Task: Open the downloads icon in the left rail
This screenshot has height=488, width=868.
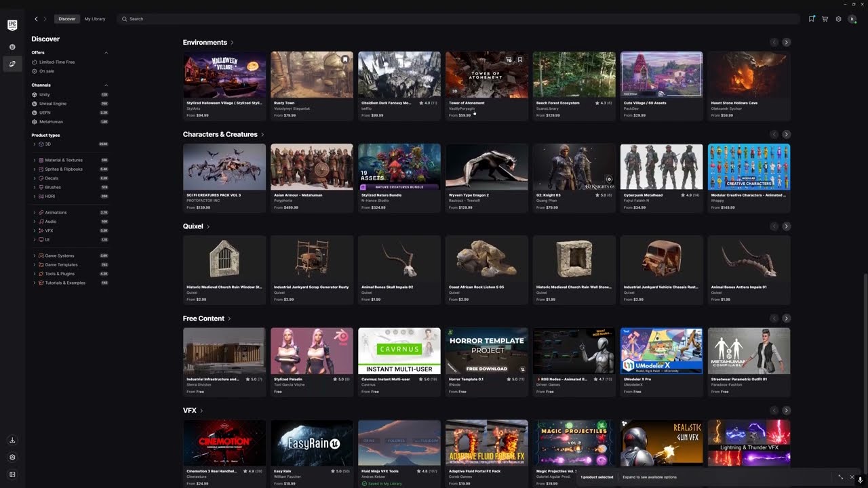Action: (x=12, y=441)
